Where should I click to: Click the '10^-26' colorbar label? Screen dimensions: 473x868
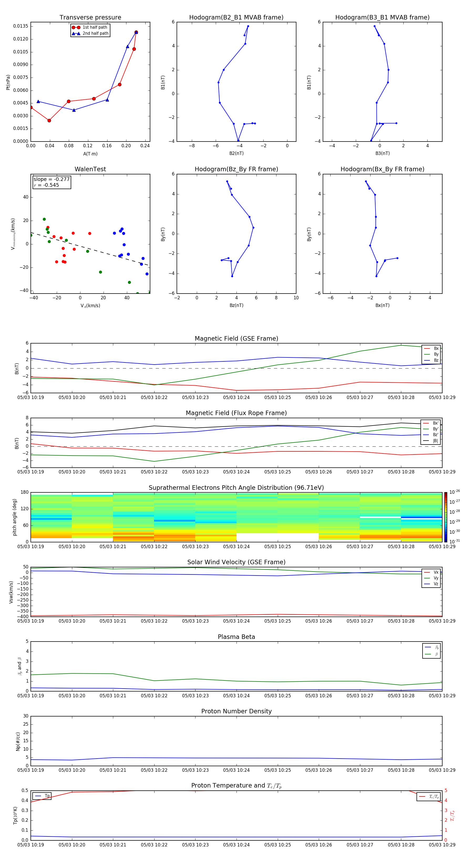(455, 492)
